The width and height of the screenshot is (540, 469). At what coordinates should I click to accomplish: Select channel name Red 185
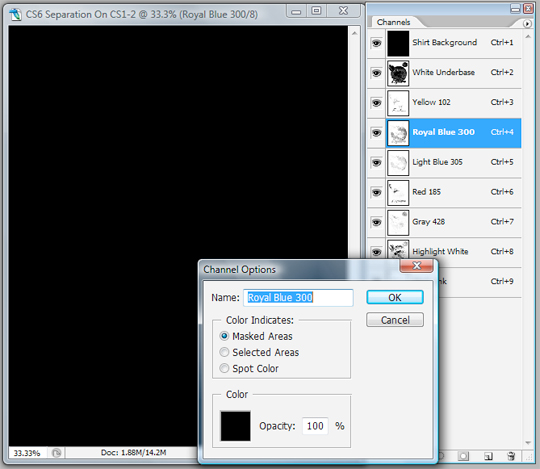pyautogui.click(x=426, y=192)
